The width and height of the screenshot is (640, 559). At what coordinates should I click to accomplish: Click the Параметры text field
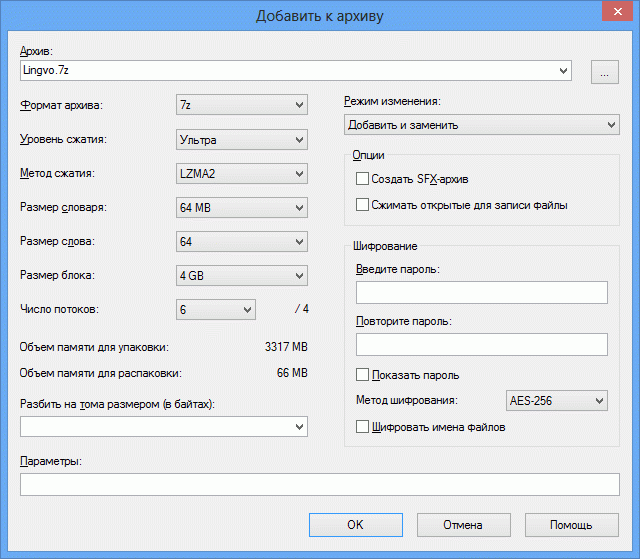click(319, 485)
